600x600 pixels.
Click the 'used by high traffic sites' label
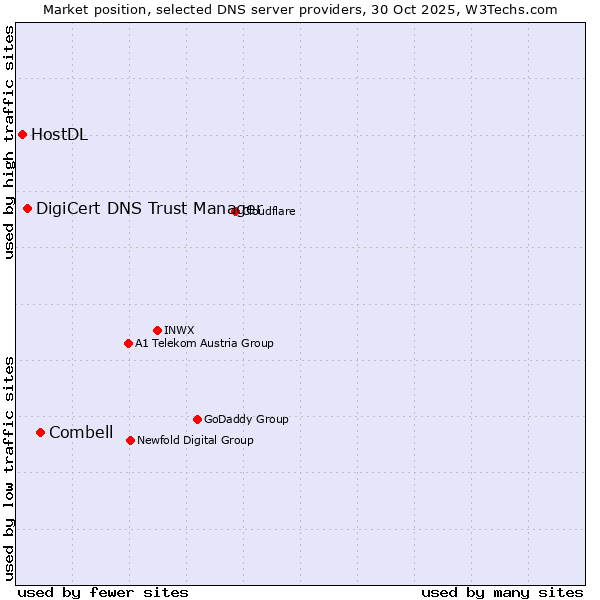pyautogui.click(x=9, y=142)
